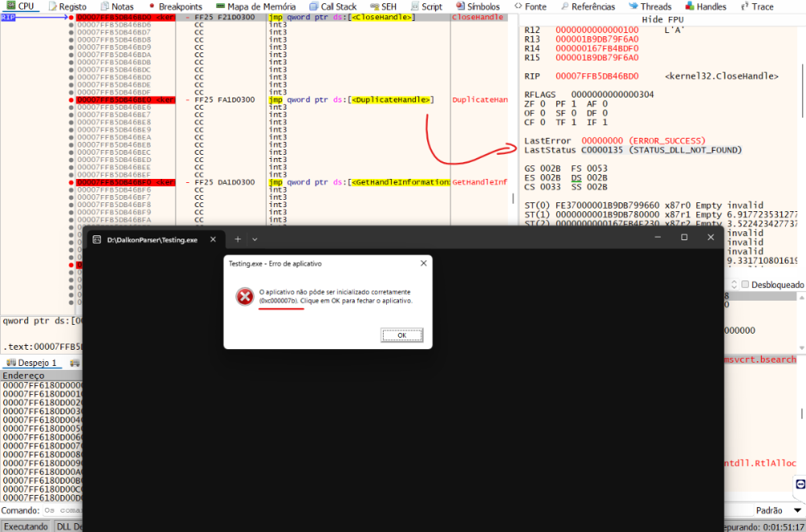Open the Padrão command dropdown
The image size is (806, 532).
click(775, 510)
